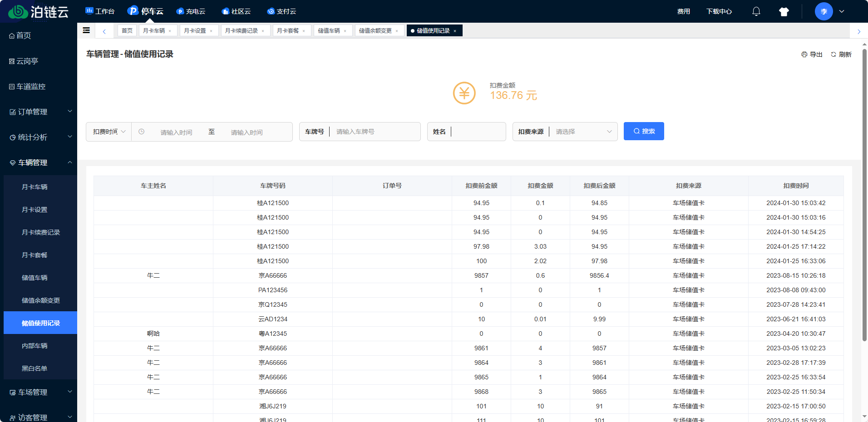Switch to 支付云 in top navigation

[281, 11]
